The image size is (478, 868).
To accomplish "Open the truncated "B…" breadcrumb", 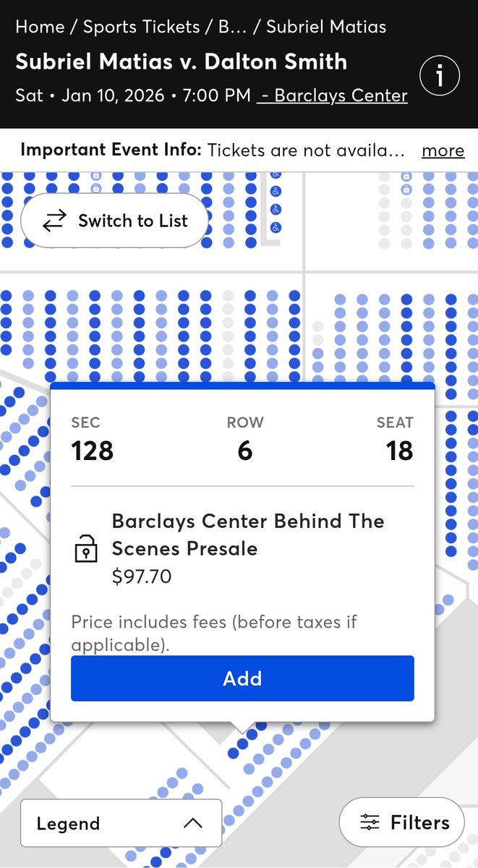I will pyautogui.click(x=232, y=27).
